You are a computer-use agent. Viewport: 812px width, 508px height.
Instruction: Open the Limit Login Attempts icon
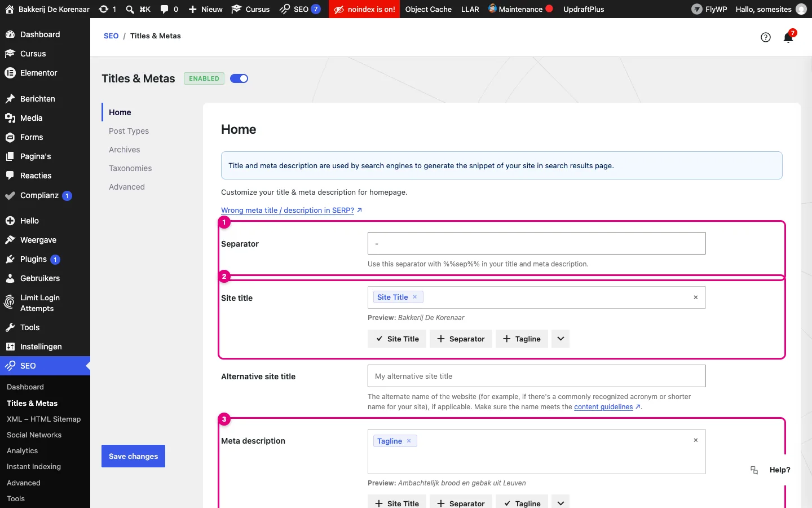[10, 303]
